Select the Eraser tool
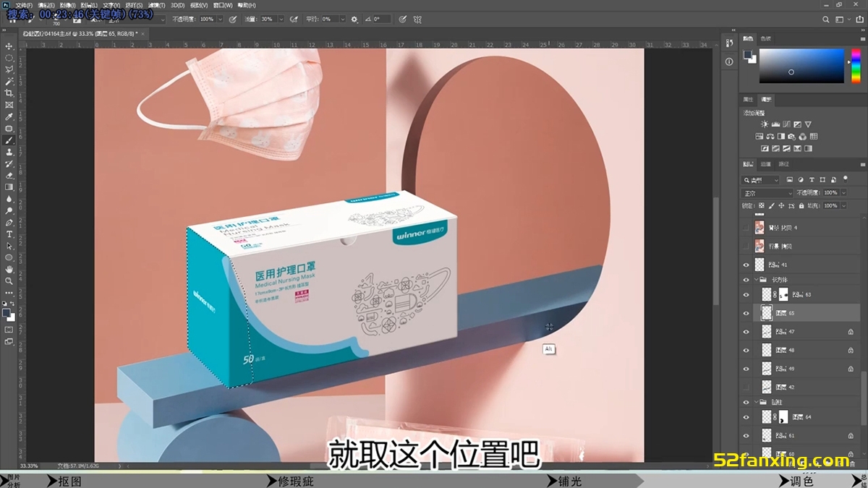The image size is (868, 488). [x=9, y=175]
